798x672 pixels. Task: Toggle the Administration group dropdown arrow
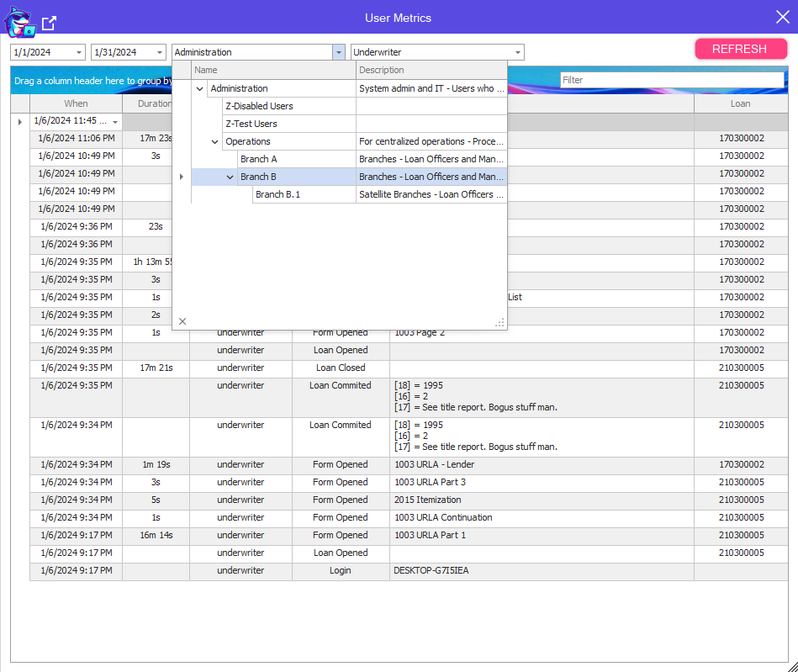point(338,52)
